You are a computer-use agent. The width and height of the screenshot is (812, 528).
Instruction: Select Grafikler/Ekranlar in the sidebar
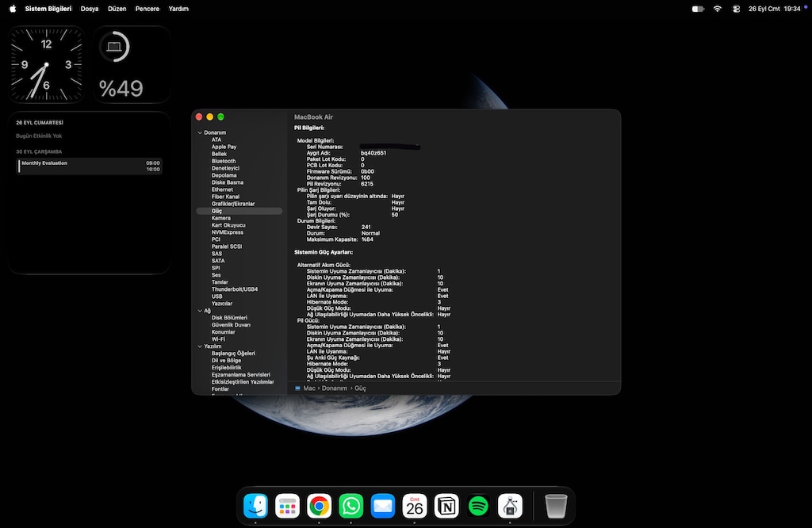[x=233, y=204]
